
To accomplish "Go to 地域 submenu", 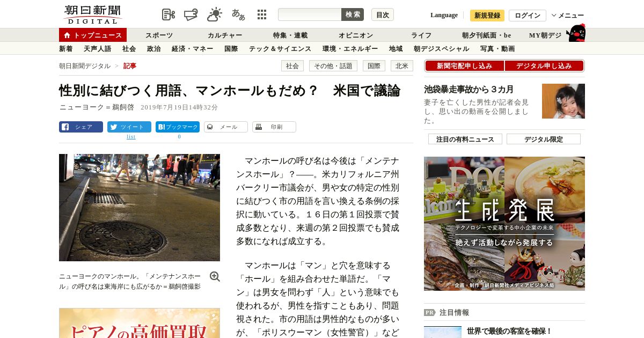I will (x=396, y=49).
